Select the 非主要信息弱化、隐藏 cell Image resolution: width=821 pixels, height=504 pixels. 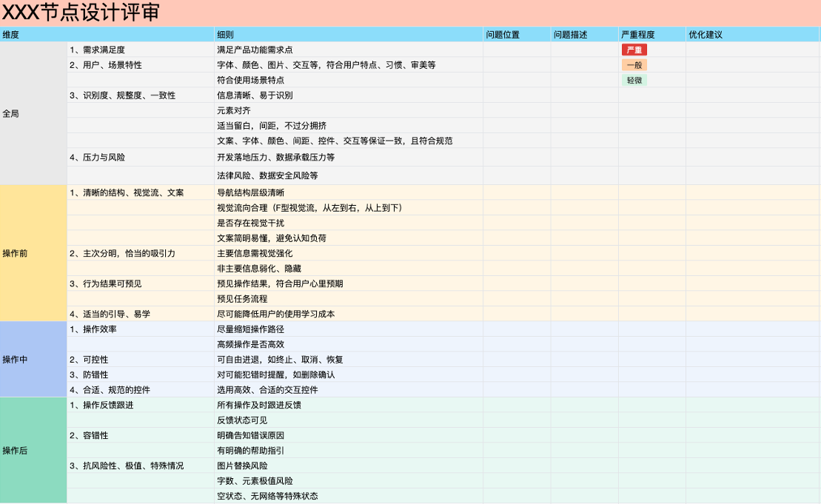[x=349, y=269]
